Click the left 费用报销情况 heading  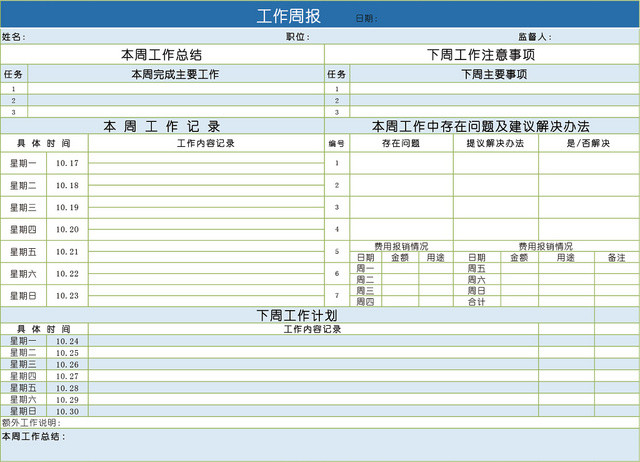(x=401, y=246)
